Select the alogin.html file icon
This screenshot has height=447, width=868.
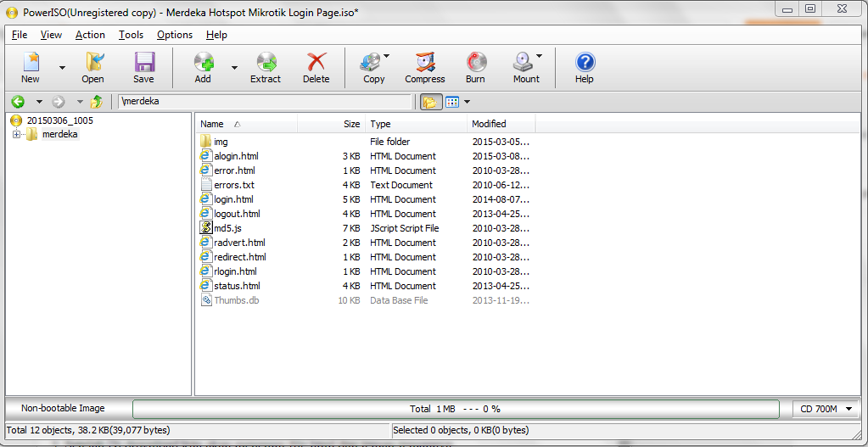tap(206, 156)
